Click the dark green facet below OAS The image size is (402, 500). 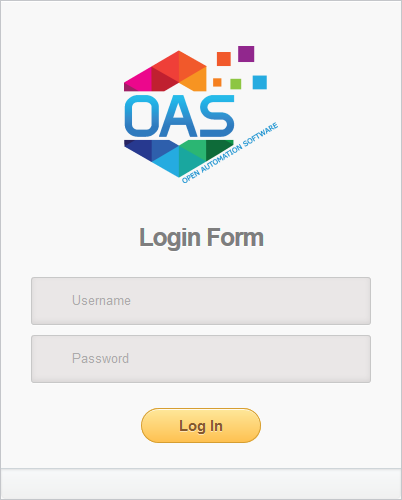click(218, 148)
